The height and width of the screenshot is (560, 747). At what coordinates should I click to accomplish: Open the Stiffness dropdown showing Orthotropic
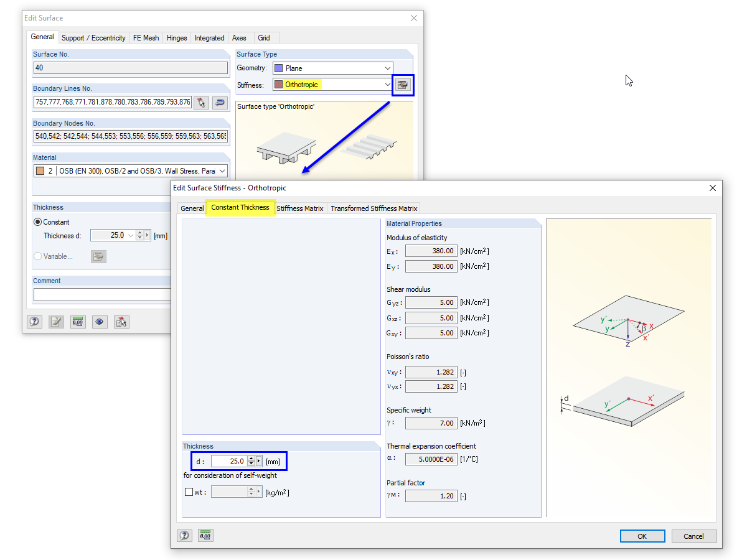click(387, 84)
